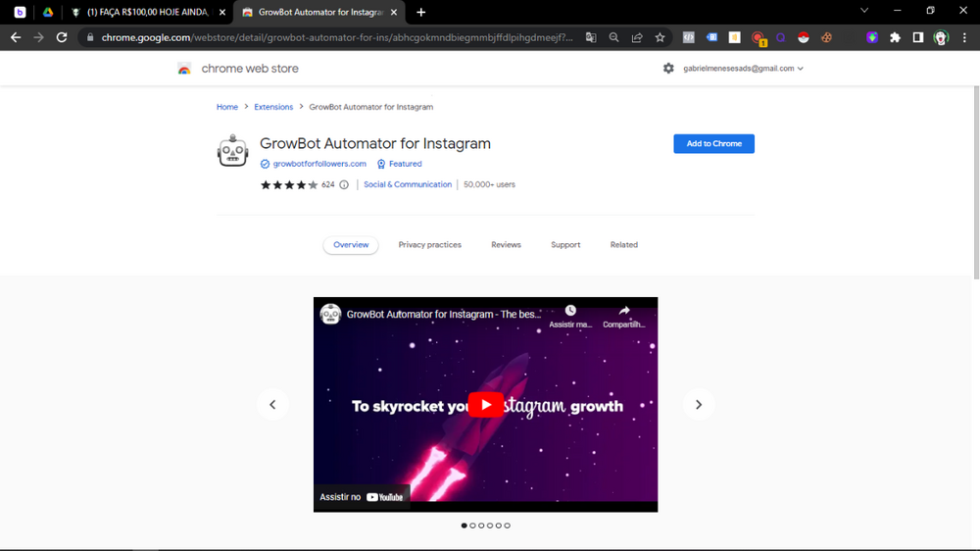Click the video title GrowBot Automator for Instagram
The image size is (980, 551).
point(444,314)
